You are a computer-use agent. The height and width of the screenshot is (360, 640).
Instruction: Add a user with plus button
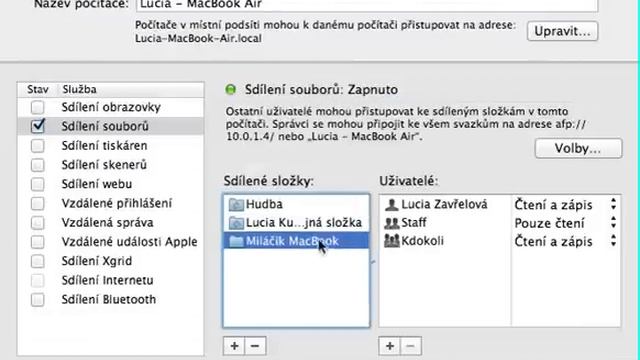390,346
